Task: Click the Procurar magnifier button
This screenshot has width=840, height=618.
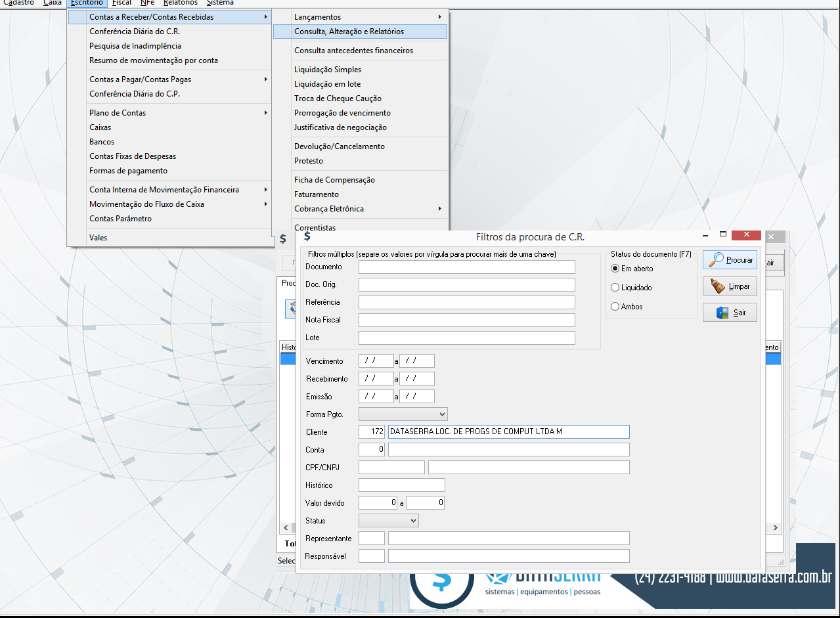Action: coord(730,260)
